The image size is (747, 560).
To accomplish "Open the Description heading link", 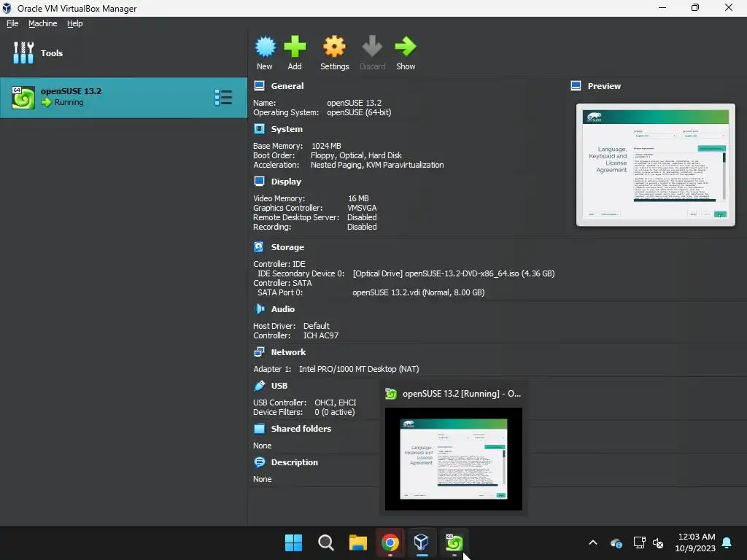I will pyautogui.click(x=295, y=462).
